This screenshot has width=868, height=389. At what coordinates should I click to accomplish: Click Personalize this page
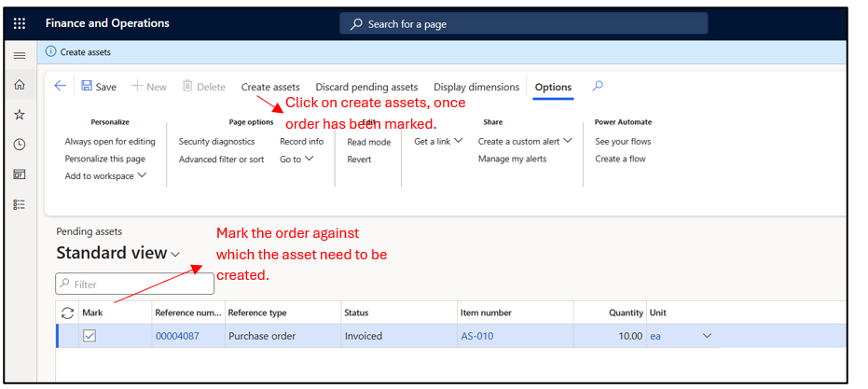[x=105, y=159]
